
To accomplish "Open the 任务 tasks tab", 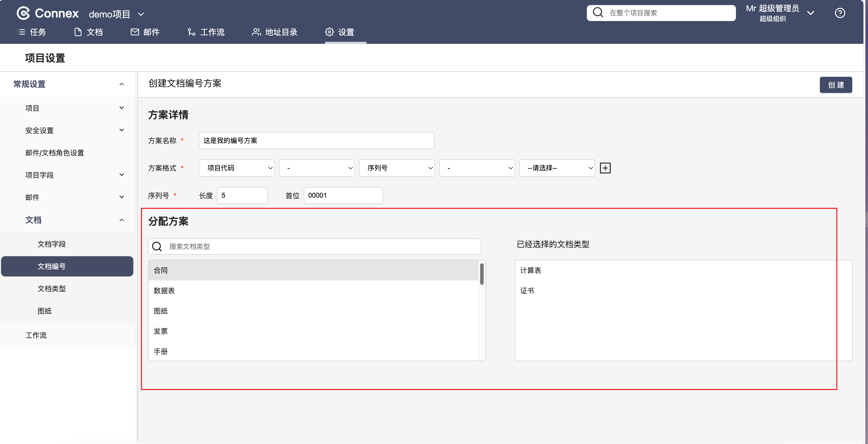I will (32, 32).
